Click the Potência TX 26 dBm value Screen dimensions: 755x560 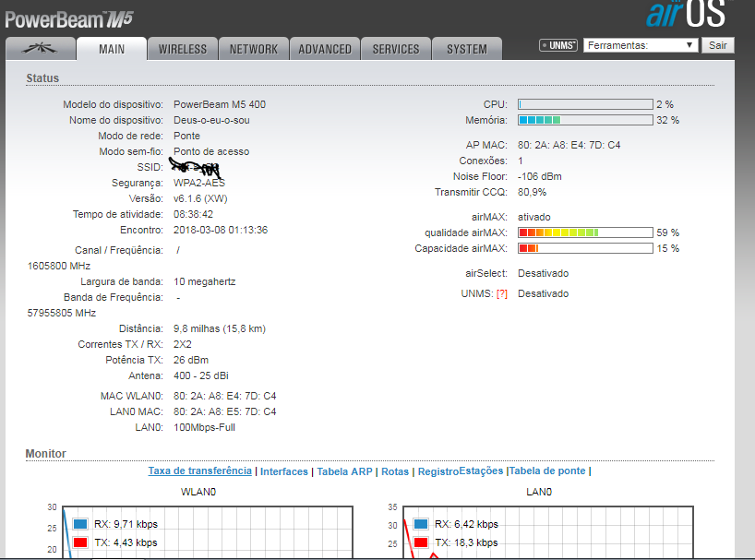(191, 360)
